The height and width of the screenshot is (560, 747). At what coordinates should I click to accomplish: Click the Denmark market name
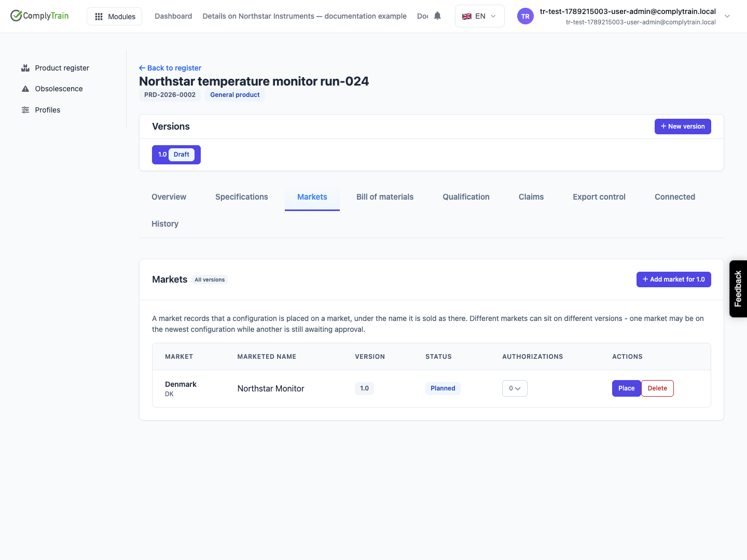[x=181, y=384]
